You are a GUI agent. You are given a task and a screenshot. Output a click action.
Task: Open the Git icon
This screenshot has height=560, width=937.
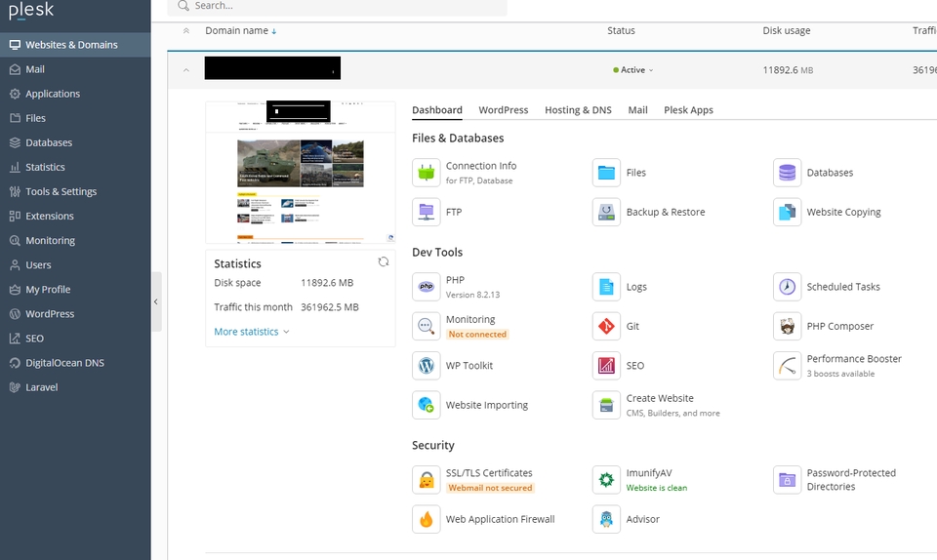[606, 326]
